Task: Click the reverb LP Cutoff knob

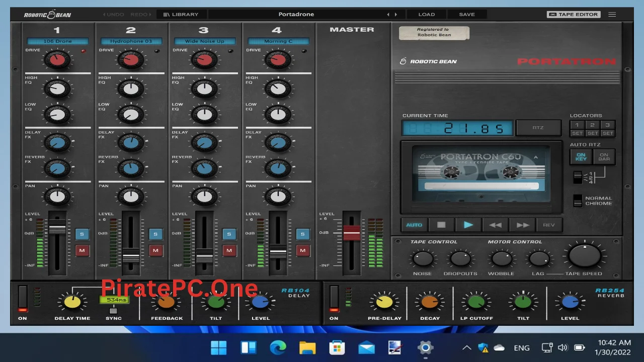Action: pos(476,302)
